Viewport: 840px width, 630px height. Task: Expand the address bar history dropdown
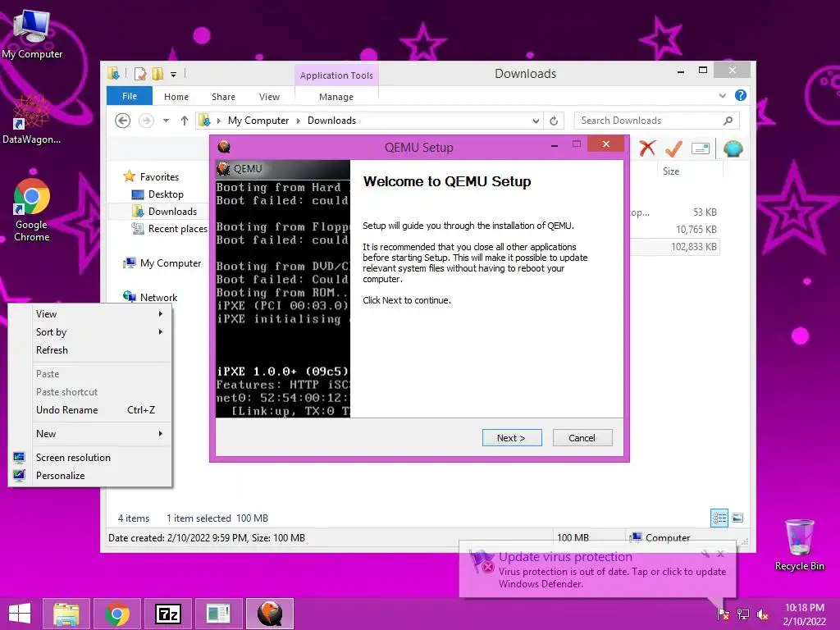click(535, 121)
